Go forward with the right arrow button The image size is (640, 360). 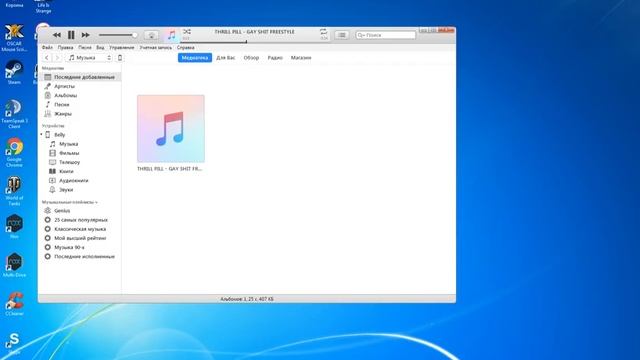pyautogui.click(x=58, y=58)
